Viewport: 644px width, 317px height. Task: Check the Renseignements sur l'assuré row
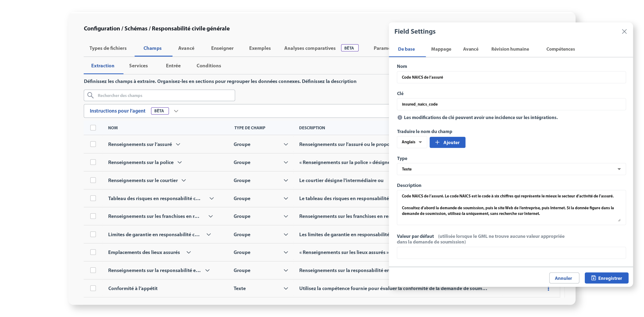[x=93, y=144]
